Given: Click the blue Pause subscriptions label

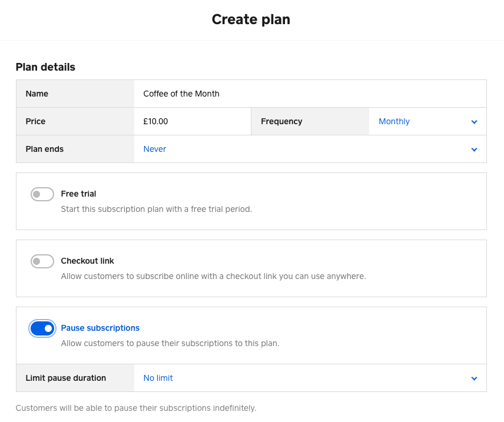Looking at the screenshot, I should pyautogui.click(x=100, y=328).
